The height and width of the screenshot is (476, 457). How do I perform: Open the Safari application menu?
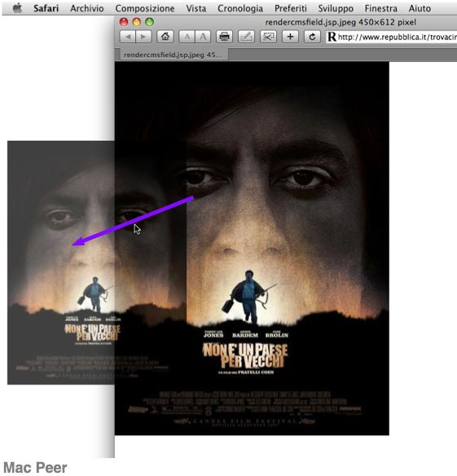(46, 8)
